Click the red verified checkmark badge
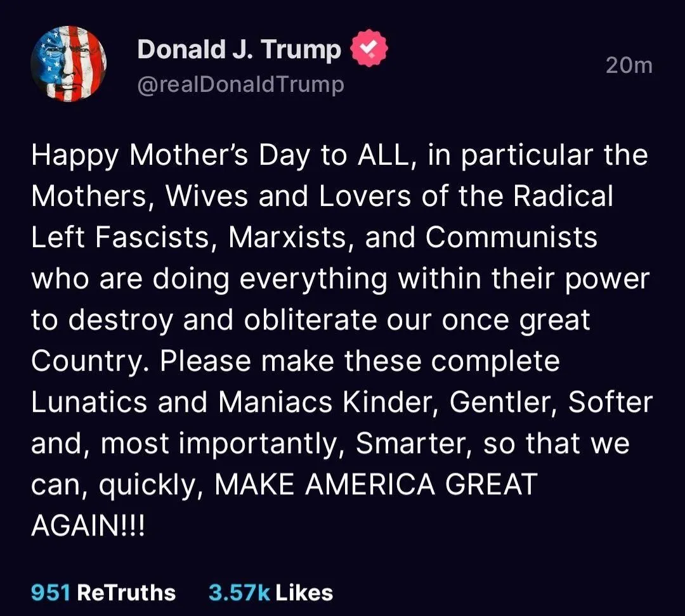The height and width of the screenshot is (616, 685). pyautogui.click(x=370, y=51)
